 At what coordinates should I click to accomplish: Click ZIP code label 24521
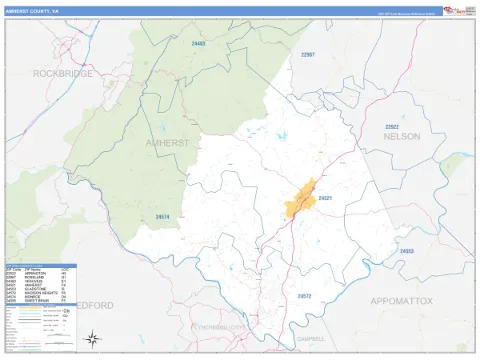point(325,198)
